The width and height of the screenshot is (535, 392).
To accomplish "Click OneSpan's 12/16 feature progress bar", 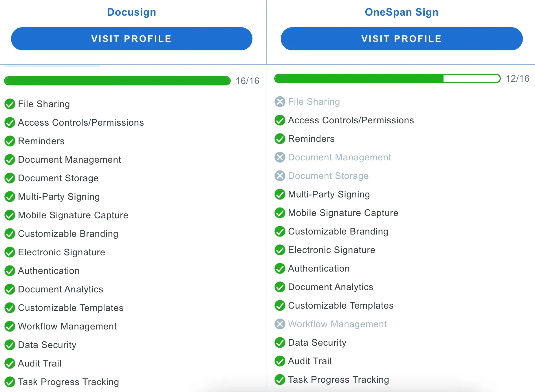I will (387, 78).
